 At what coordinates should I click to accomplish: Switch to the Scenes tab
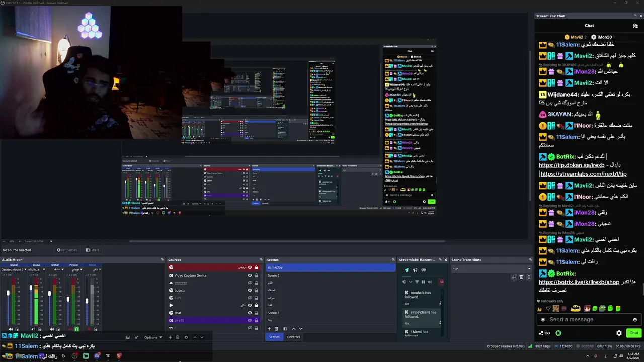[x=274, y=337]
